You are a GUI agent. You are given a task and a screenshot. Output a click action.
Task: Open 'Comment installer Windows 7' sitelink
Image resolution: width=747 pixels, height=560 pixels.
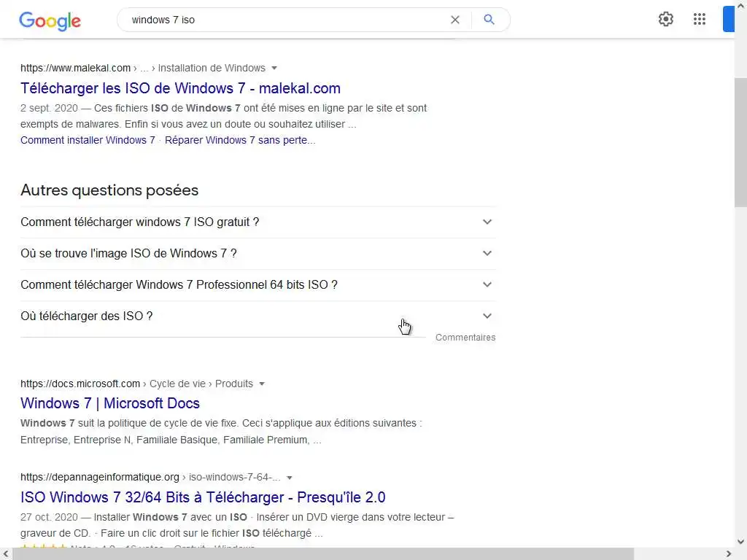pos(88,140)
